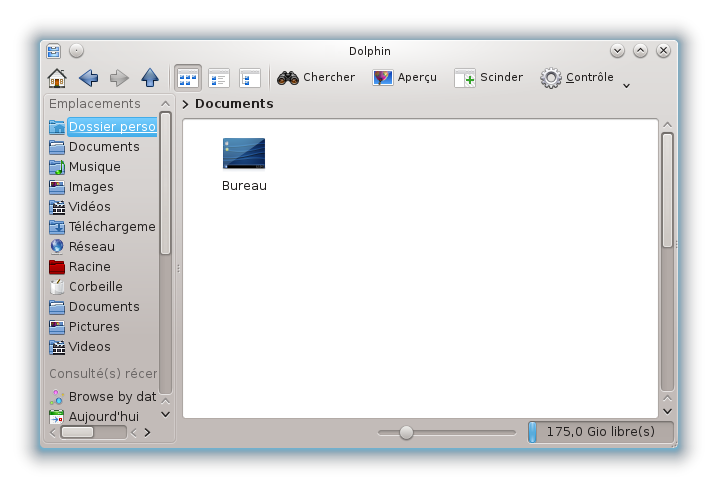Click the Documents breadcrumb location
Screen dimensions: 718x488
coord(234,104)
